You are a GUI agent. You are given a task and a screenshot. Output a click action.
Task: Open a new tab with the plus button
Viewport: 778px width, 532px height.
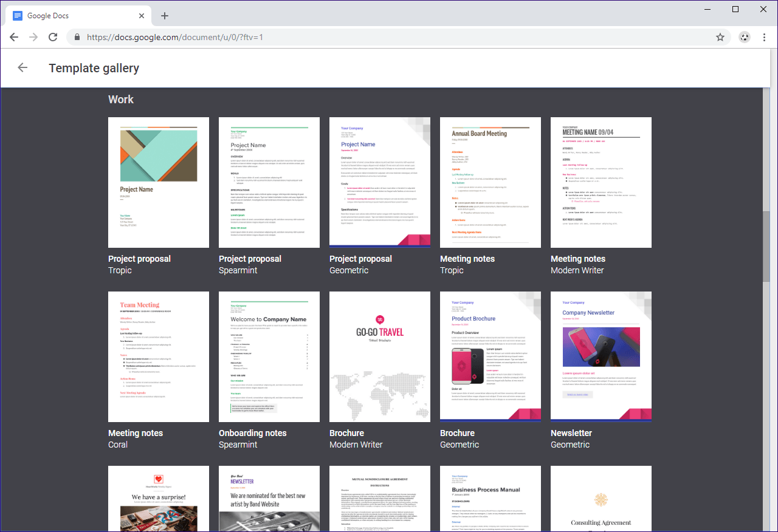click(165, 16)
